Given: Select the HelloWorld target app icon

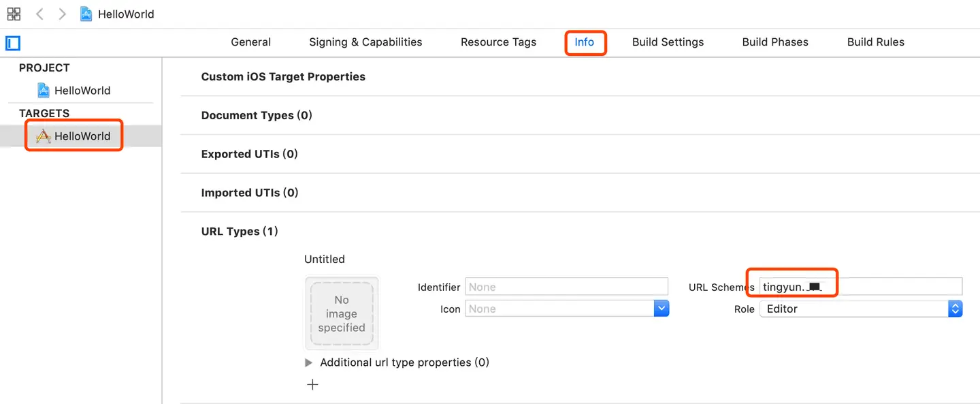Looking at the screenshot, I should click(44, 136).
